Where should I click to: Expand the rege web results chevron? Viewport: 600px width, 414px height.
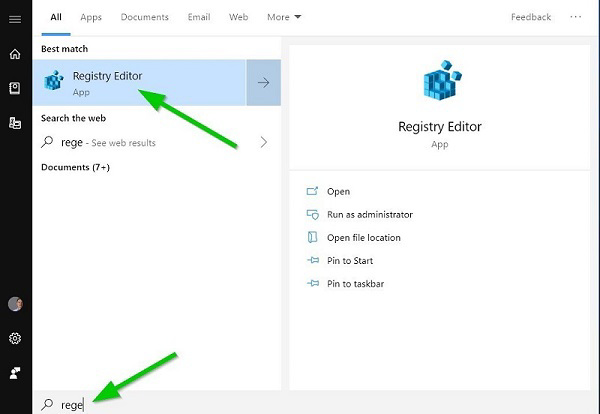pos(264,142)
